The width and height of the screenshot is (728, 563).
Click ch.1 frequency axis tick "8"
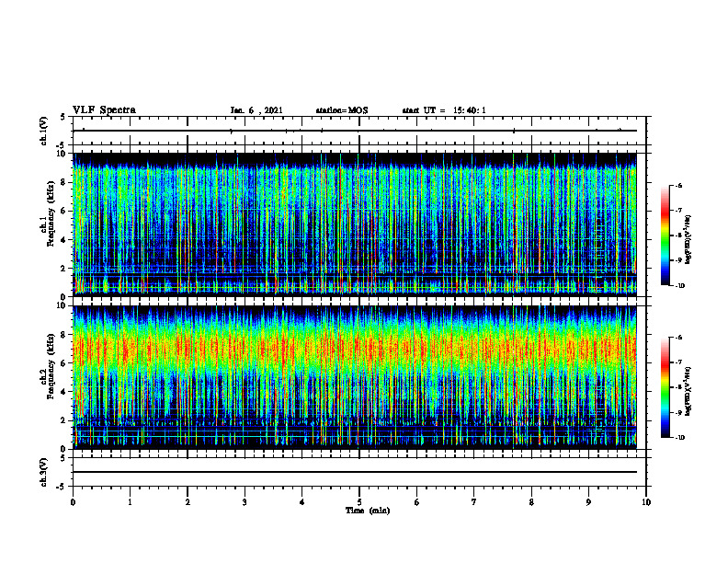pos(63,182)
